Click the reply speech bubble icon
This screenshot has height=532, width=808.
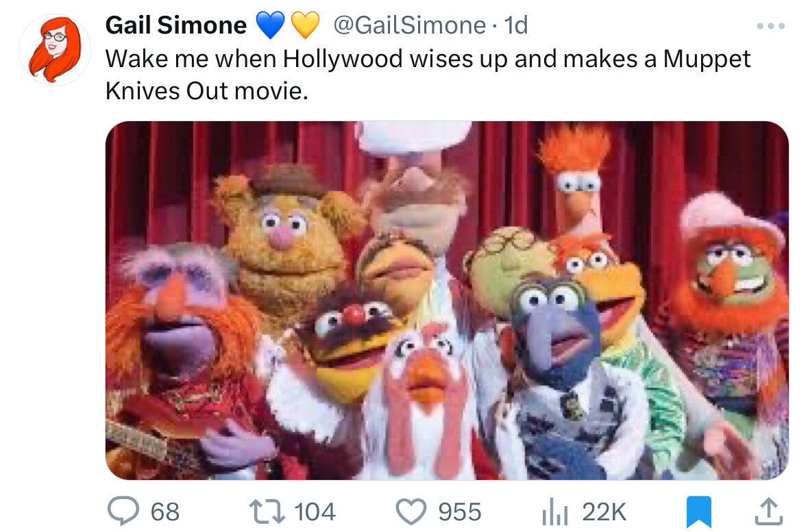[x=123, y=511]
